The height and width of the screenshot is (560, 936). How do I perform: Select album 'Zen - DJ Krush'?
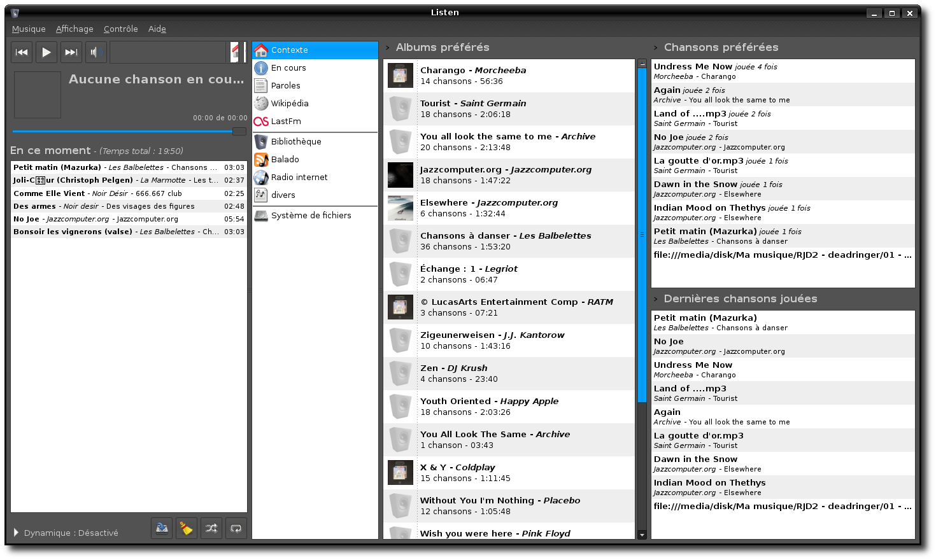pos(509,374)
